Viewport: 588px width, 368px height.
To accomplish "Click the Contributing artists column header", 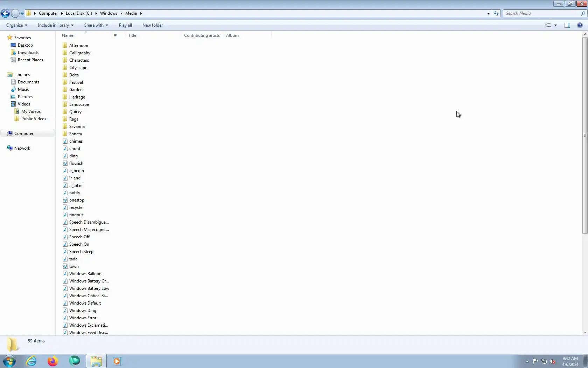I will [202, 35].
